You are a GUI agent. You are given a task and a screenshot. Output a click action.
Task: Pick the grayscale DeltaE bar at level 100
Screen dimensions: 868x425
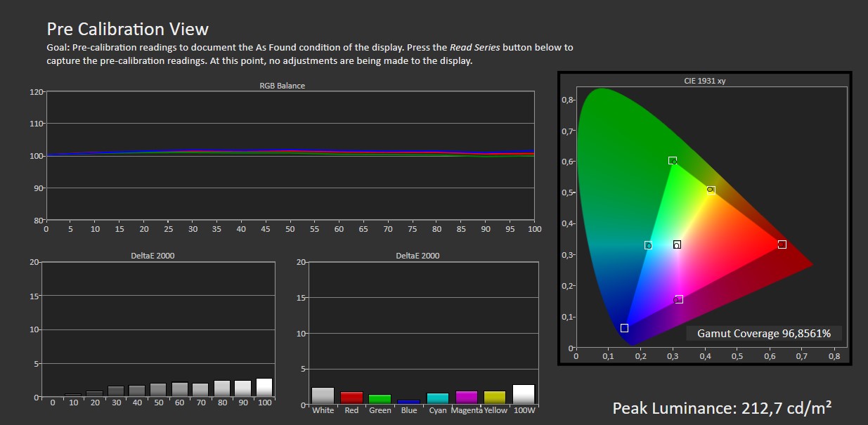264,388
